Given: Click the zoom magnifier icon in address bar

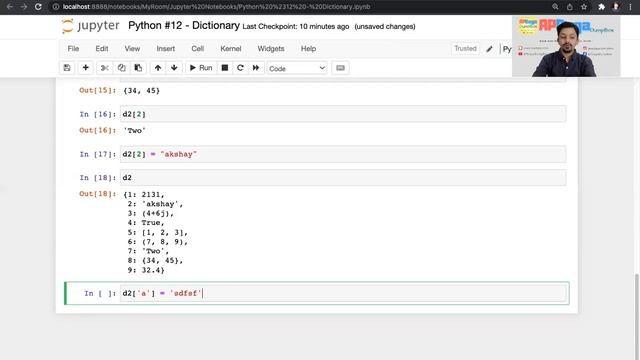Looking at the screenshot, I should 555,7.
